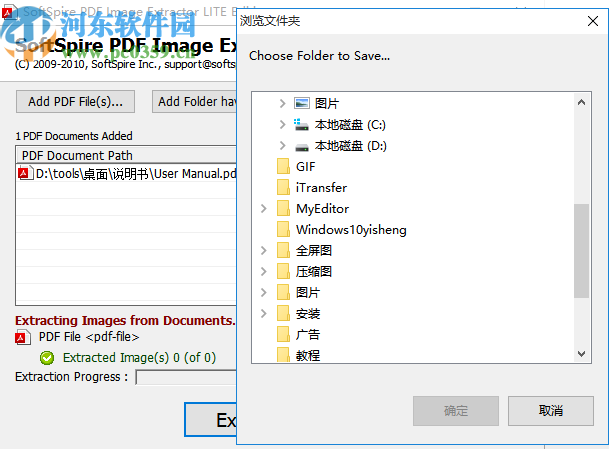Select the Windows10yisheng folder name
The height and width of the screenshot is (449, 609).
point(351,230)
